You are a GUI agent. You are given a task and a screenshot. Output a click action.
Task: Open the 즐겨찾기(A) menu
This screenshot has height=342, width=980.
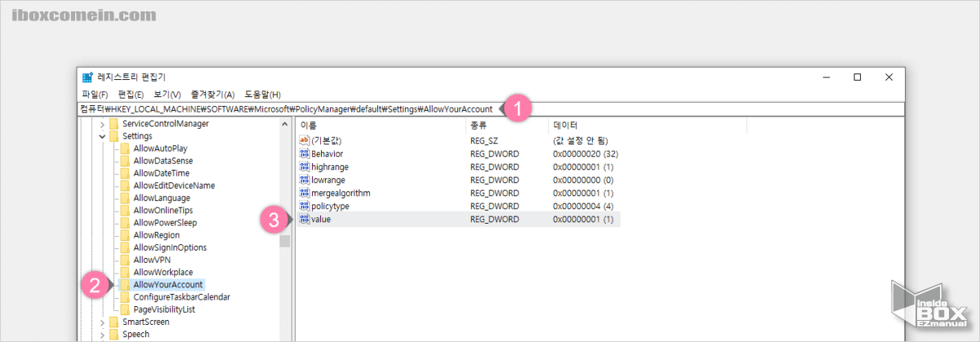click(x=212, y=95)
